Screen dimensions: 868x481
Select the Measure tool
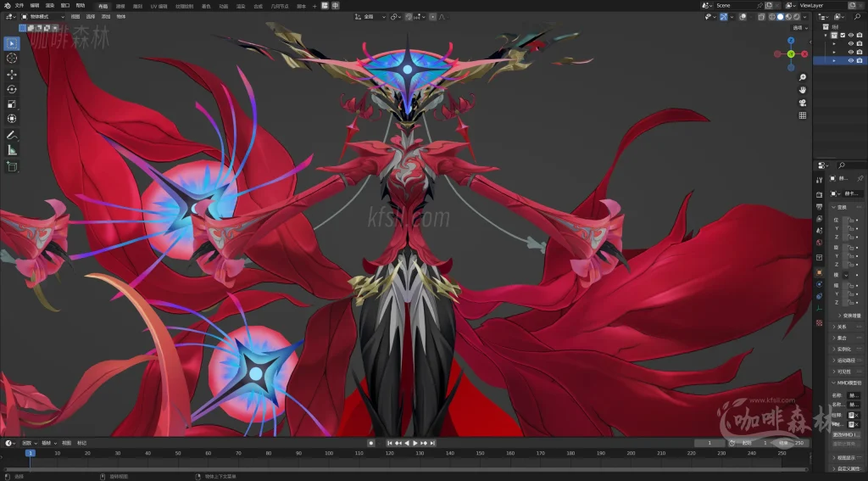[x=12, y=150]
